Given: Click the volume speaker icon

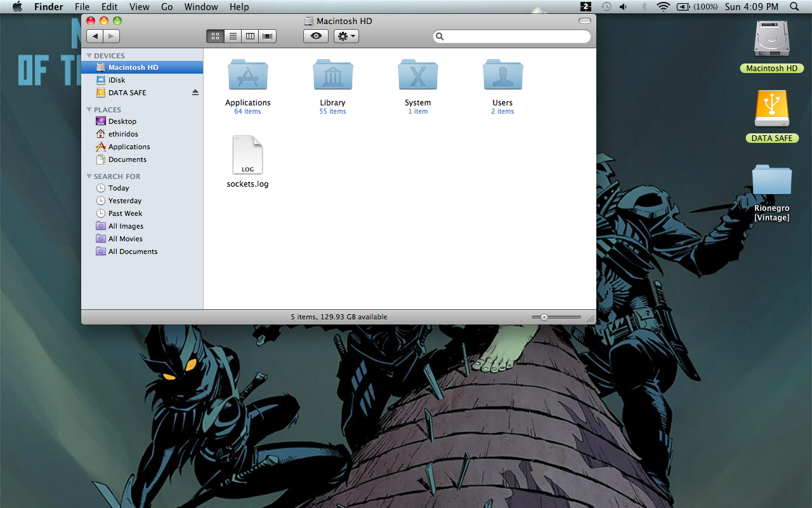Looking at the screenshot, I should click(624, 7).
